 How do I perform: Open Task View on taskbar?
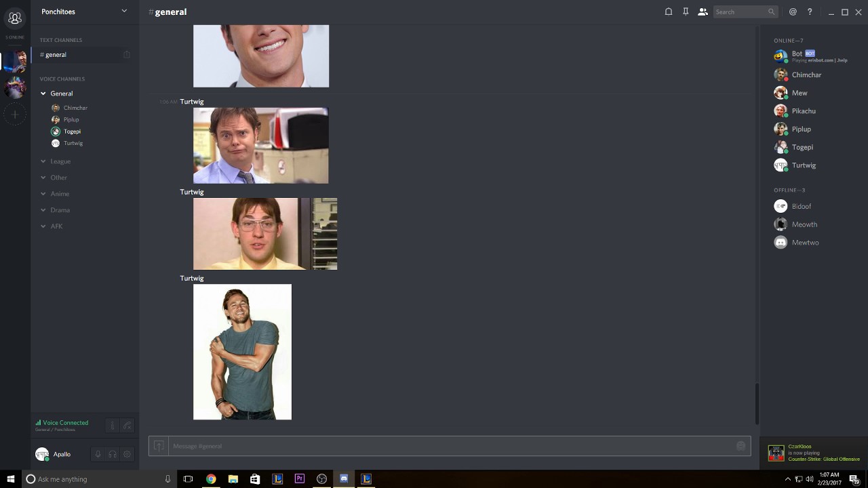click(x=189, y=479)
